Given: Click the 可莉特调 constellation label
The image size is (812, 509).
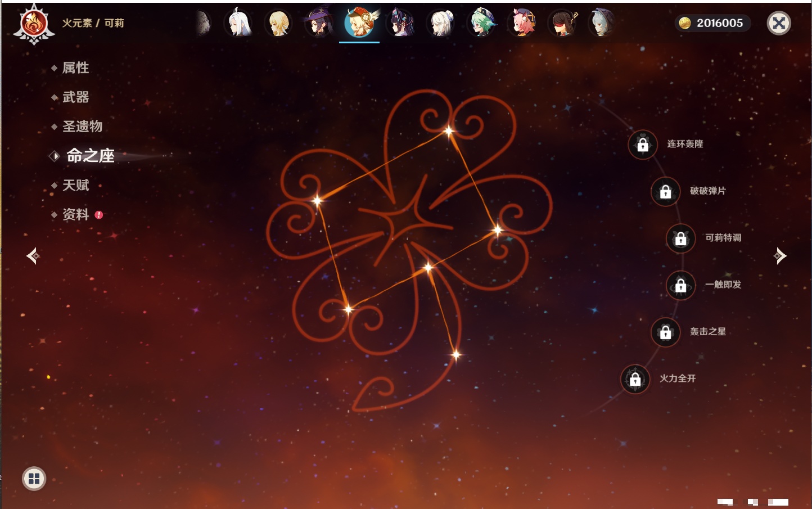Looking at the screenshot, I should point(723,238).
